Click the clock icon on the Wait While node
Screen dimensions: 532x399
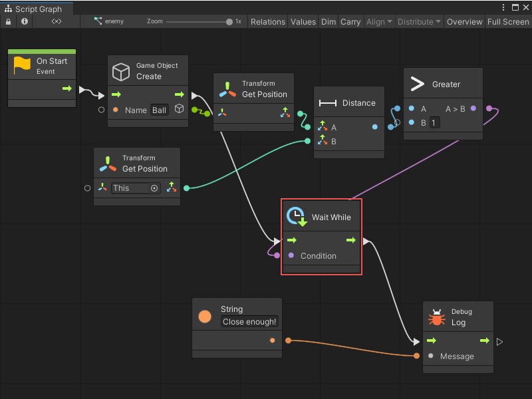295,215
